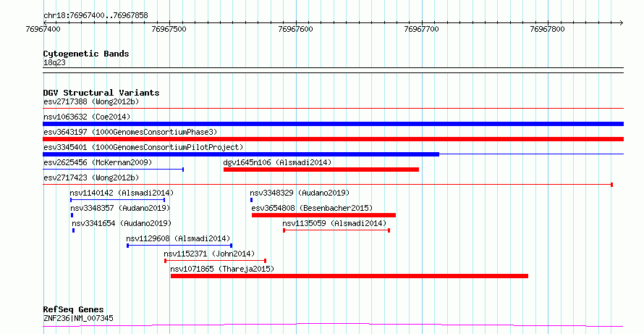
Task: Click the nsv3341654 small blue marker
Action: coord(74,230)
